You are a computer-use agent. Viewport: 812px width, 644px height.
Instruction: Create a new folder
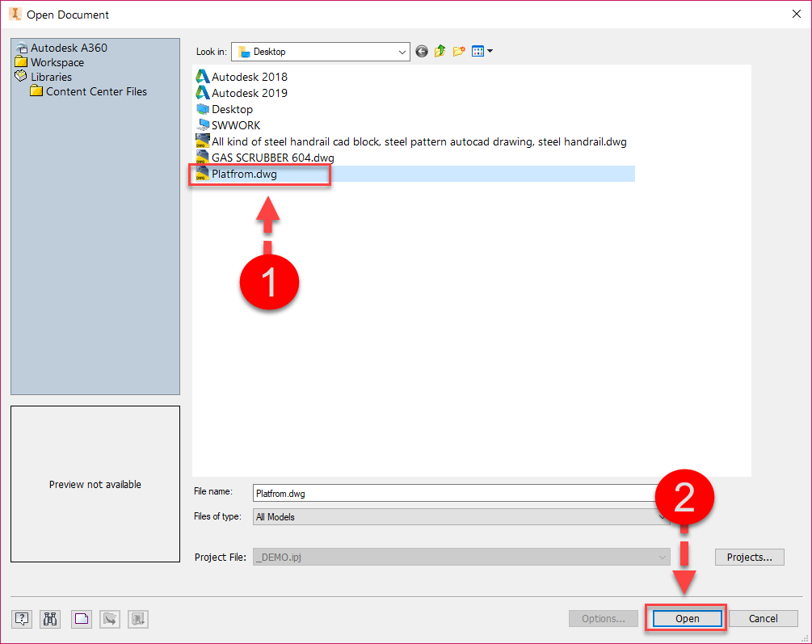pos(459,51)
